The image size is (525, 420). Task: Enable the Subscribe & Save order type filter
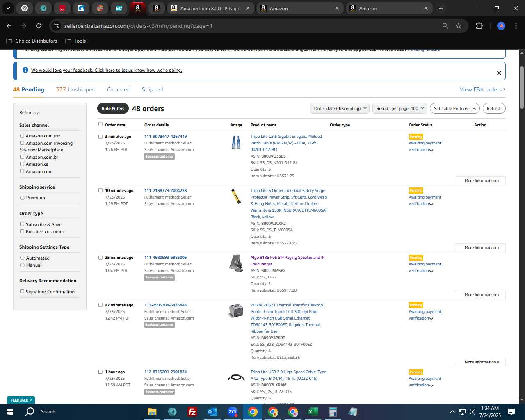22,224
